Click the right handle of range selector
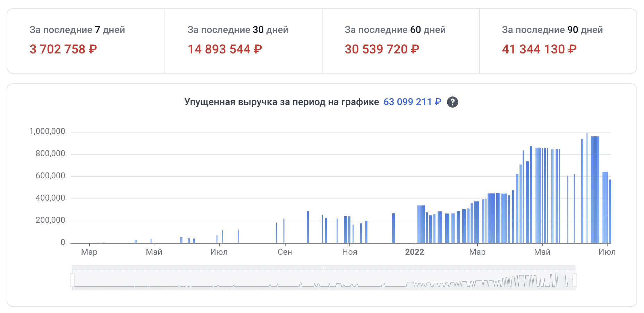Image resolution: width=644 pixels, height=313 pixels. pyautogui.click(x=575, y=280)
